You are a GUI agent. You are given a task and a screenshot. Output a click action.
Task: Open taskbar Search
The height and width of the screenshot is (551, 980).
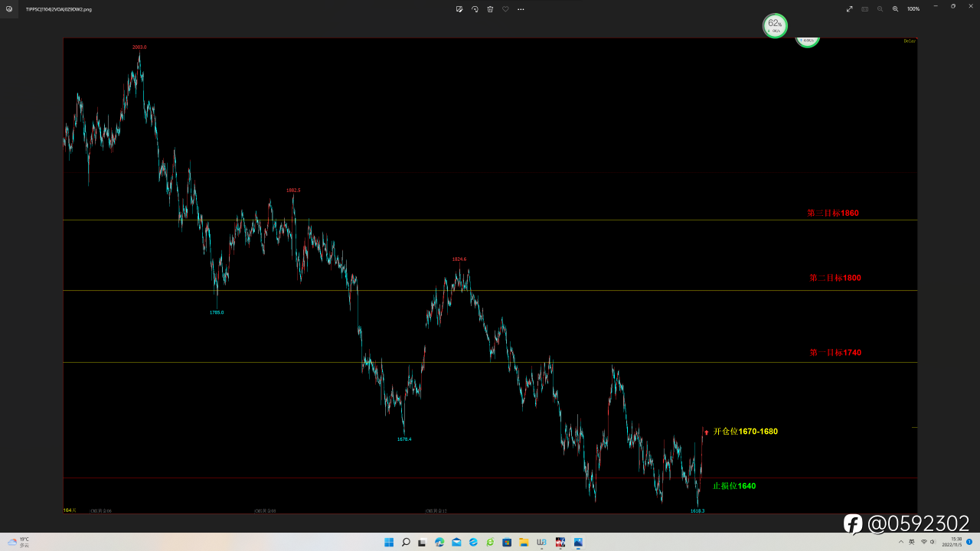pos(406,543)
